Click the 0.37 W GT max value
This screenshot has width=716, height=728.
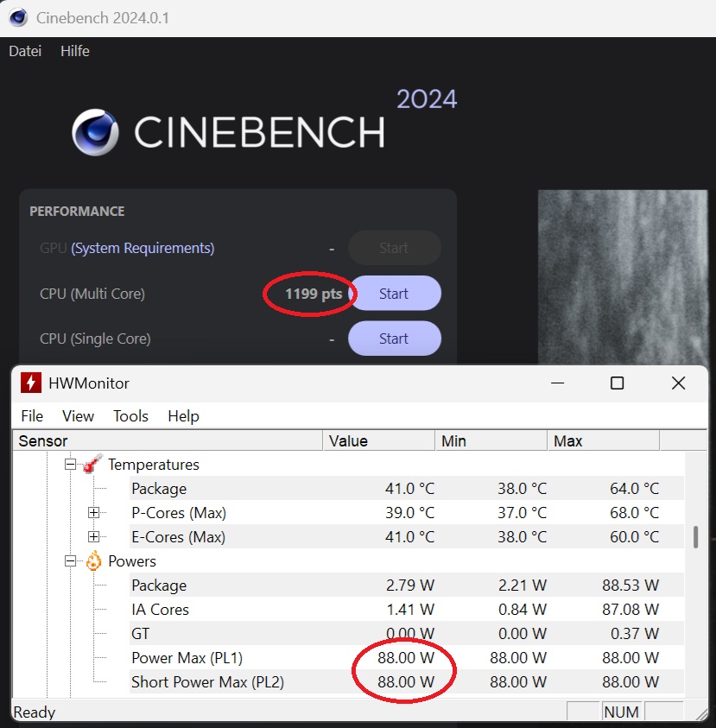click(634, 633)
